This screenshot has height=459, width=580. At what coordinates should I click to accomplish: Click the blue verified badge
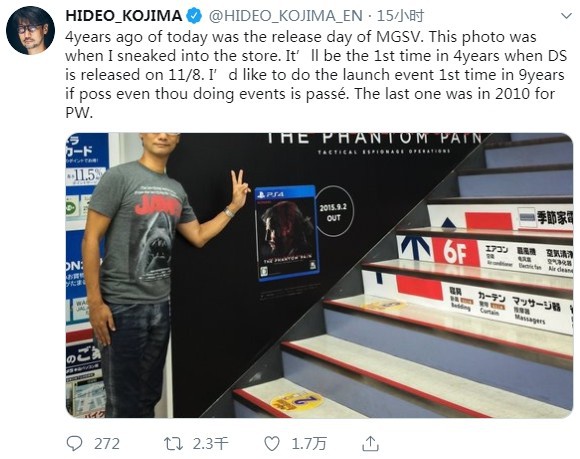195,16
